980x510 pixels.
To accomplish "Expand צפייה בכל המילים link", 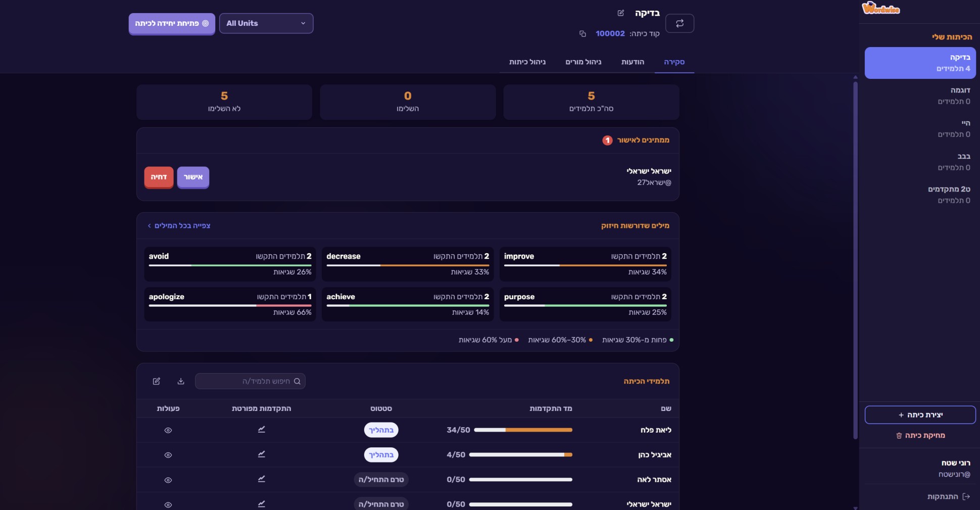I will 179,225.
